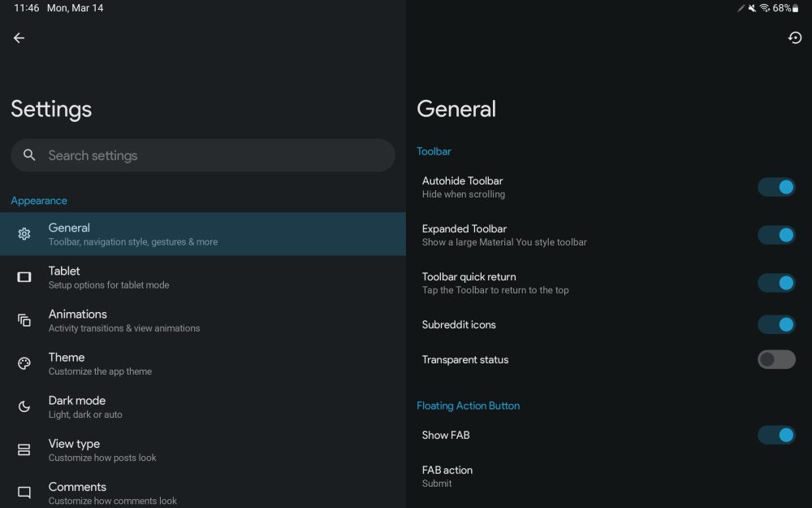
Task: Click the restore defaults icon at top right
Action: [x=794, y=37]
